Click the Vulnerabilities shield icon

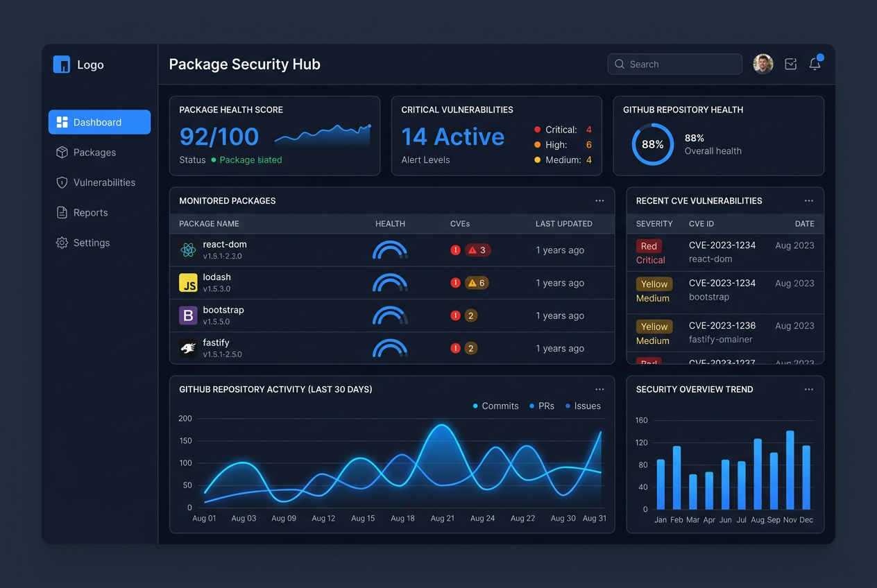[62, 182]
